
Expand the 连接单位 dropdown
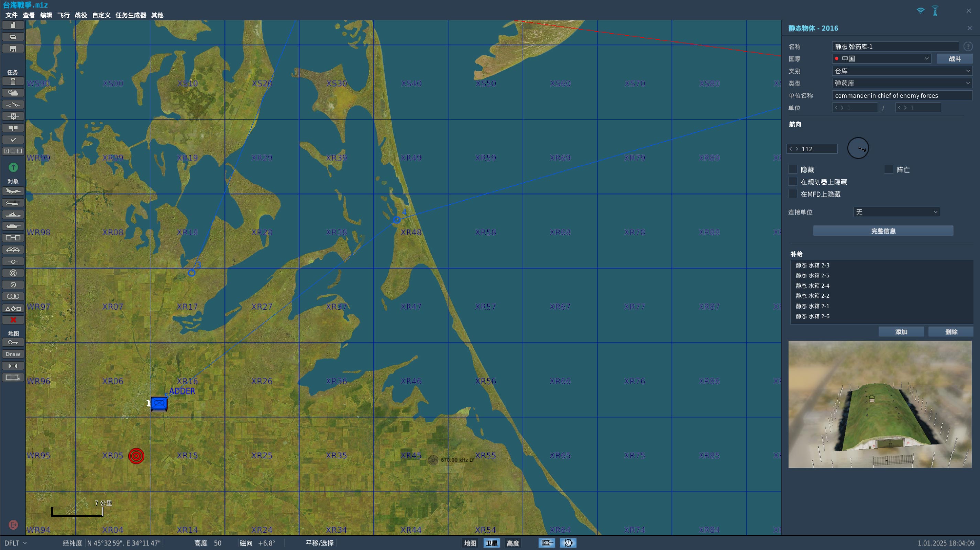click(x=896, y=212)
